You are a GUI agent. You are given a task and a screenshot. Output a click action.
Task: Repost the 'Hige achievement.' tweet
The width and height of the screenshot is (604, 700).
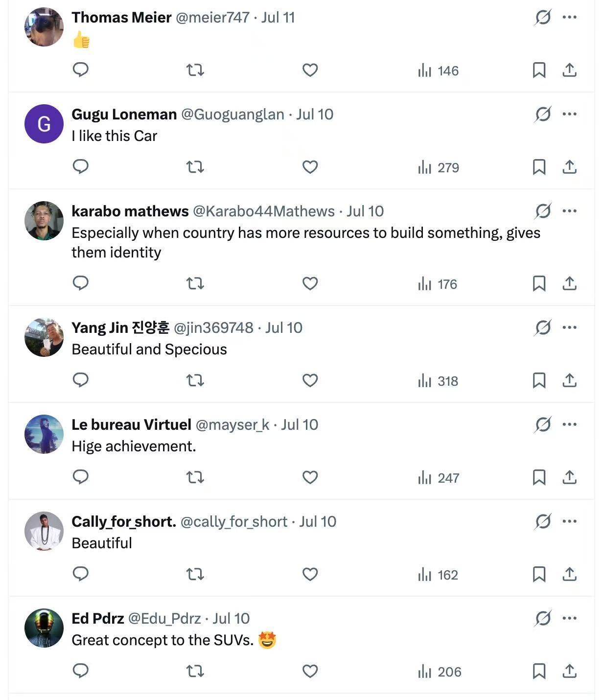click(195, 477)
